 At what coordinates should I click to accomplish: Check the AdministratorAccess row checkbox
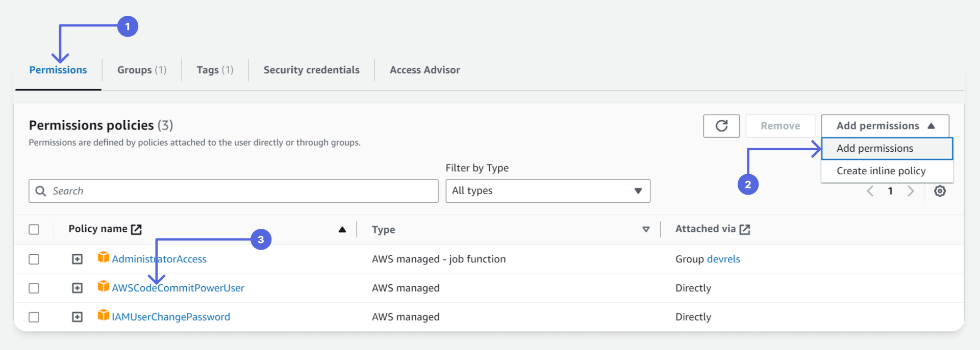[x=34, y=259]
